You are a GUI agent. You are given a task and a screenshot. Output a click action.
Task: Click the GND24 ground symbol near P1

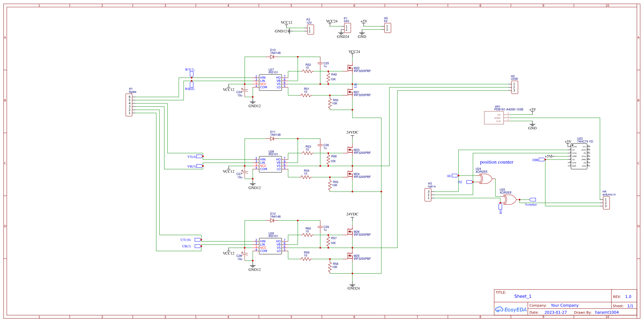[342, 33]
